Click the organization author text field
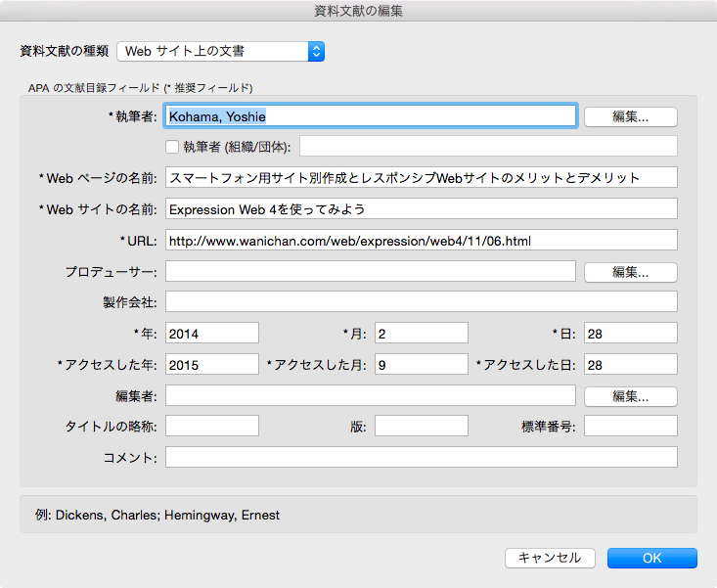Screen dimensions: 717x588 tap(488, 147)
